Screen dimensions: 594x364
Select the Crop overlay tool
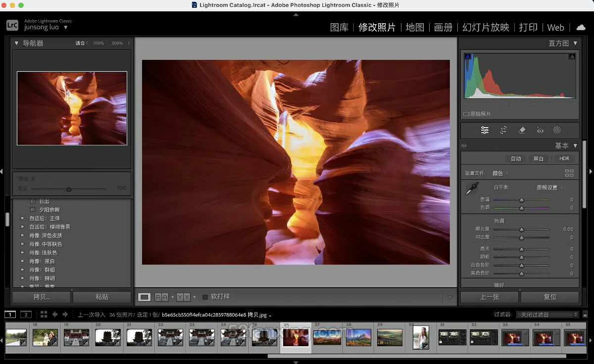tap(503, 130)
